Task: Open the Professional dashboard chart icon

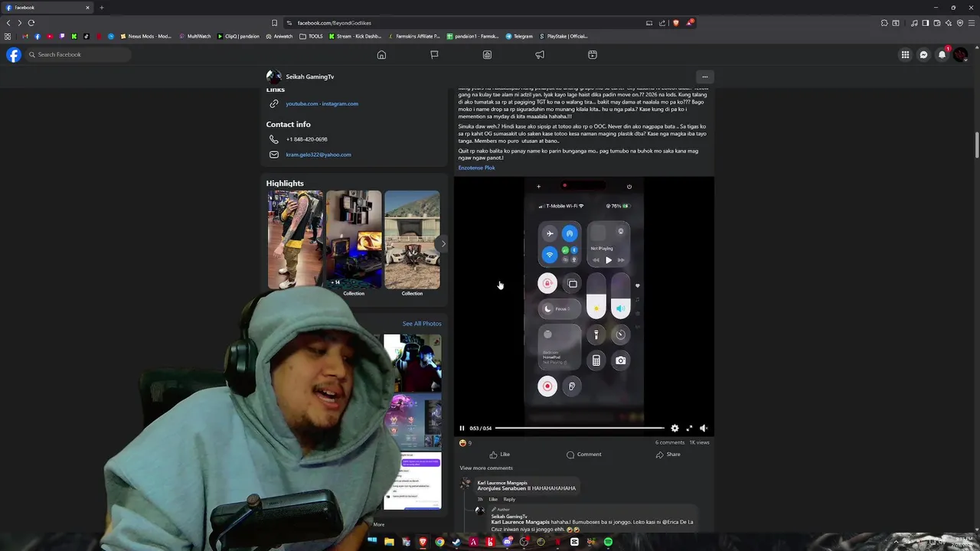Action: point(487,54)
